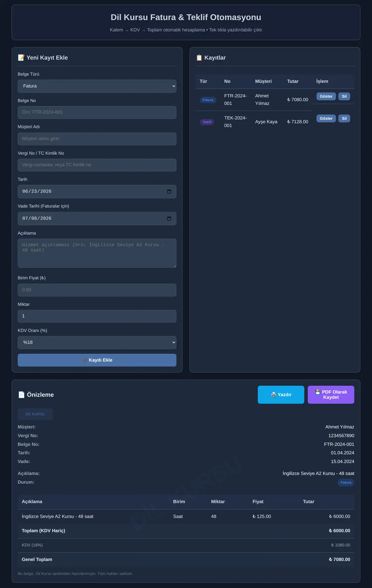This screenshot has height=588, width=372.
Task: Delete Ayşe Kaya's record with Sil
Action: pos(344,118)
